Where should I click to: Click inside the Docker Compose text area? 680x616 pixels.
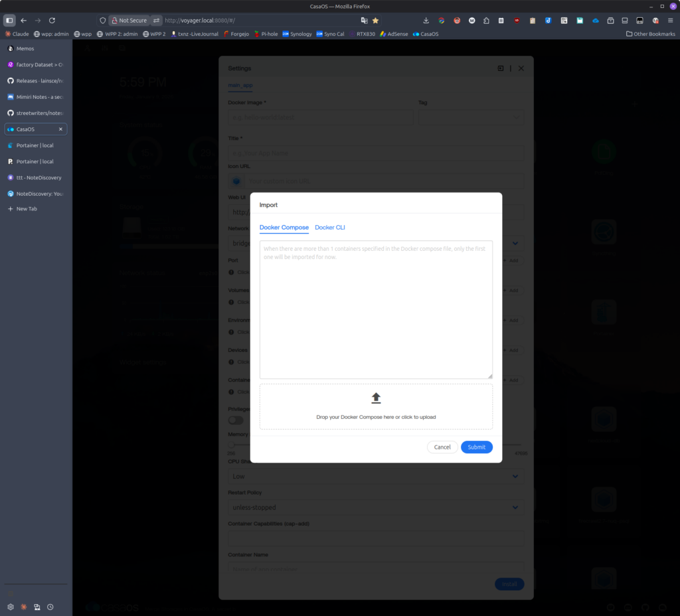coord(376,312)
